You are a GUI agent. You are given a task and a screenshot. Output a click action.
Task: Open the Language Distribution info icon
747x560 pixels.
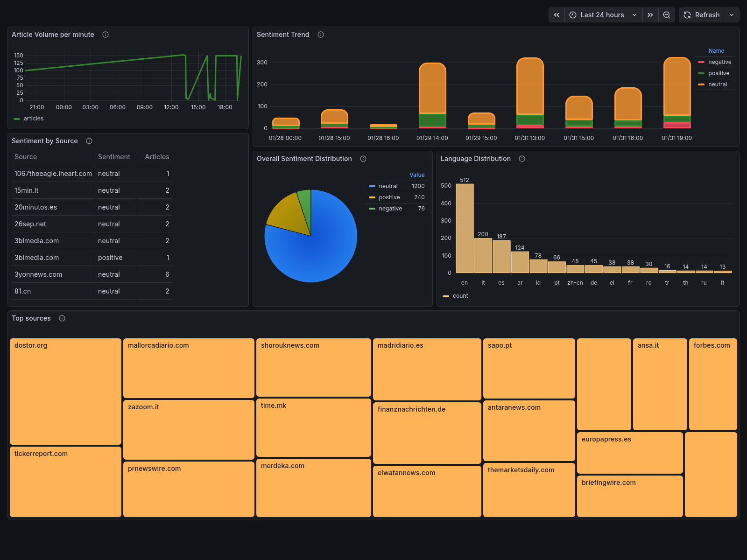(x=521, y=159)
